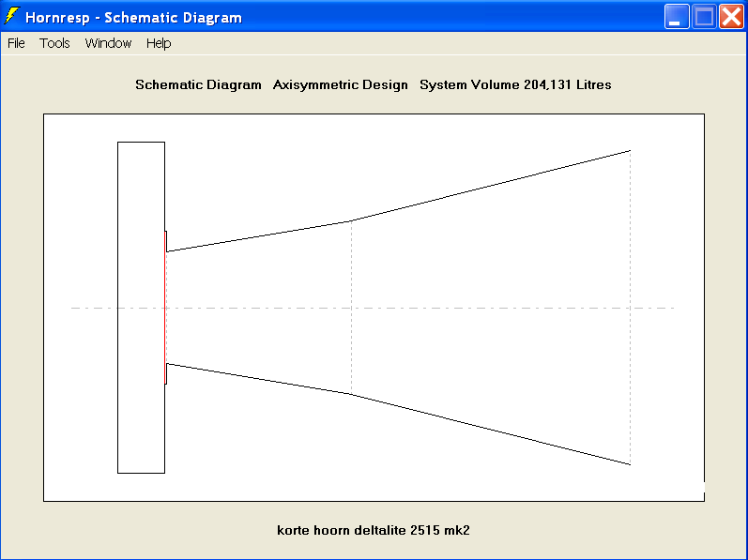Minimize the Hornresp window

click(677, 17)
